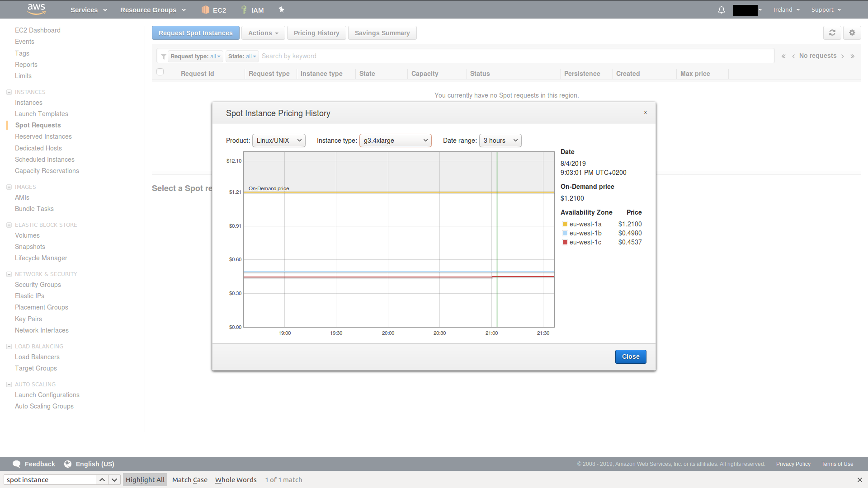Open the Ireland region menu
The image size is (868, 488).
(x=787, y=10)
